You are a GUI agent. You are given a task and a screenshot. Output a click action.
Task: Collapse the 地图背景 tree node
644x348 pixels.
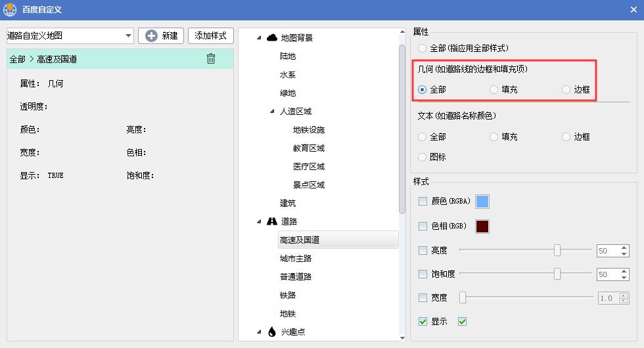tap(259, 38)
